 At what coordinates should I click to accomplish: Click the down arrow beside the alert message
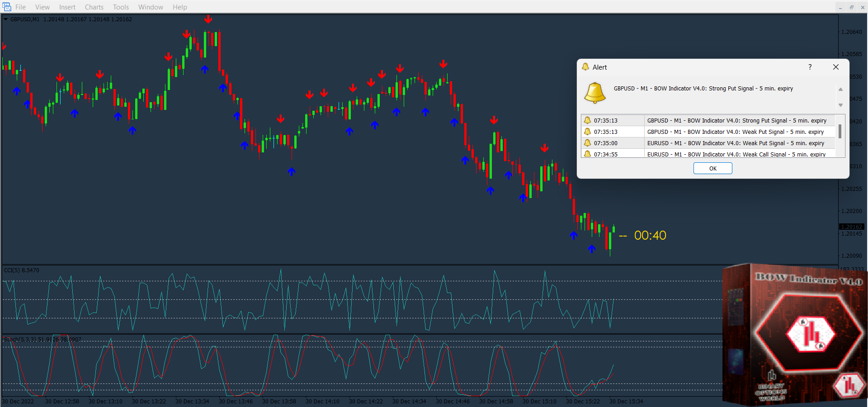[840, 105]
